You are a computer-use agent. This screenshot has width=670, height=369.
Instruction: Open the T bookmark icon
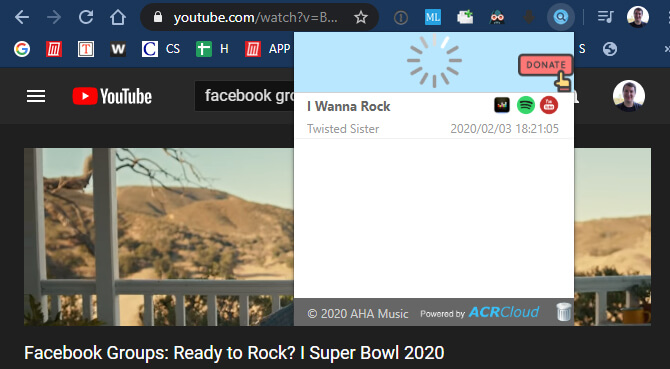pos(86,49)
